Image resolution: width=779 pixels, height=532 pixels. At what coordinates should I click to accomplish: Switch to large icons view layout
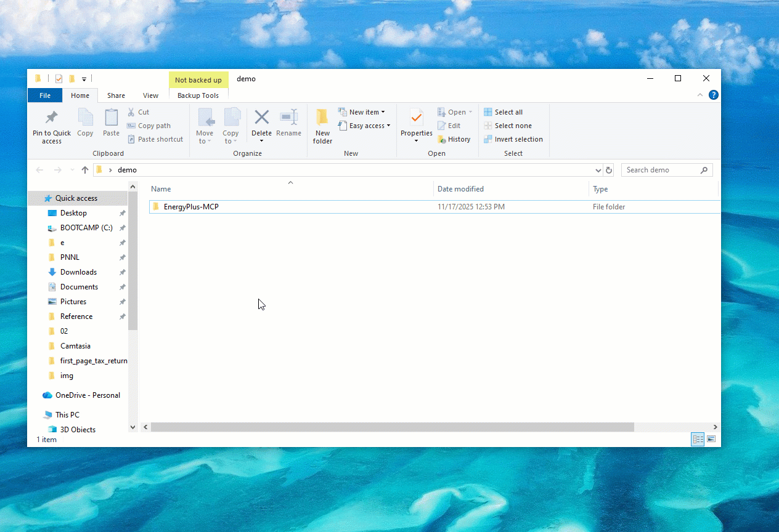coord(711,439)
